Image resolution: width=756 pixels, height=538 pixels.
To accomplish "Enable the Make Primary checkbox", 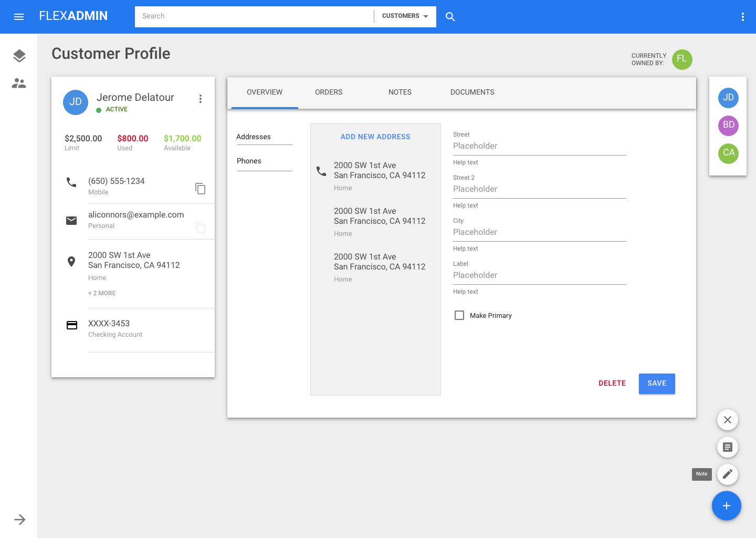I will point(459,315).
